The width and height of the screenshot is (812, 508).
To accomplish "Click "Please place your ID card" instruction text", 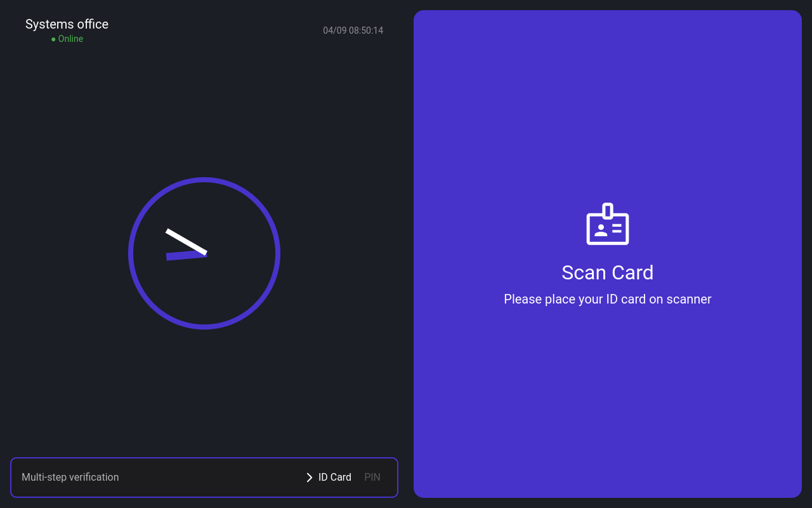I will tap(607, 299).
